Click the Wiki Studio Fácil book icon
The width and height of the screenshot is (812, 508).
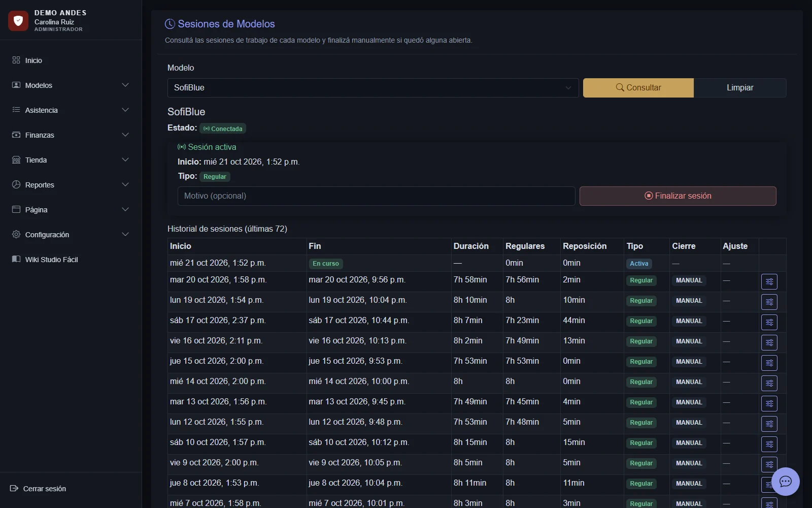[x=16, y=259]
